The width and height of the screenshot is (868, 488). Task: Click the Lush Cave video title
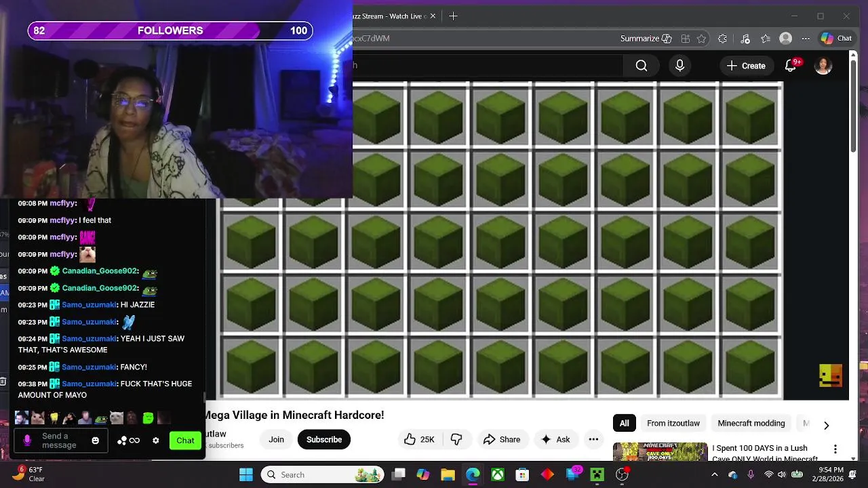tap(765, 453)
